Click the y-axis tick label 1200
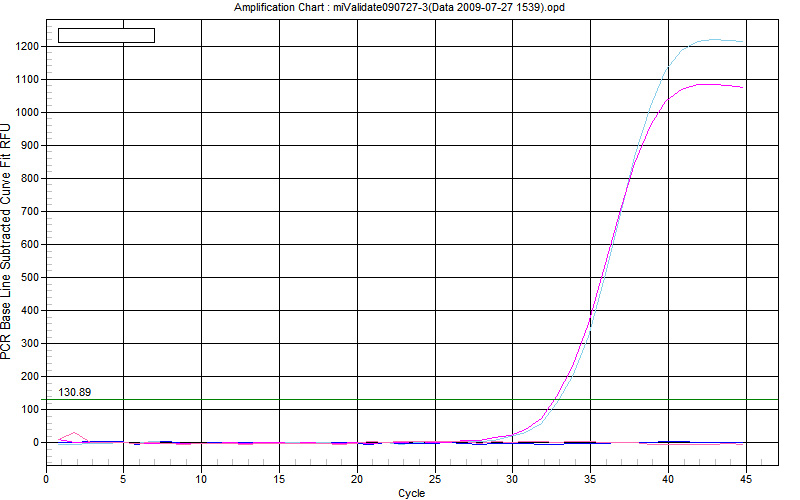800x500 pixels. pos(28,46)
